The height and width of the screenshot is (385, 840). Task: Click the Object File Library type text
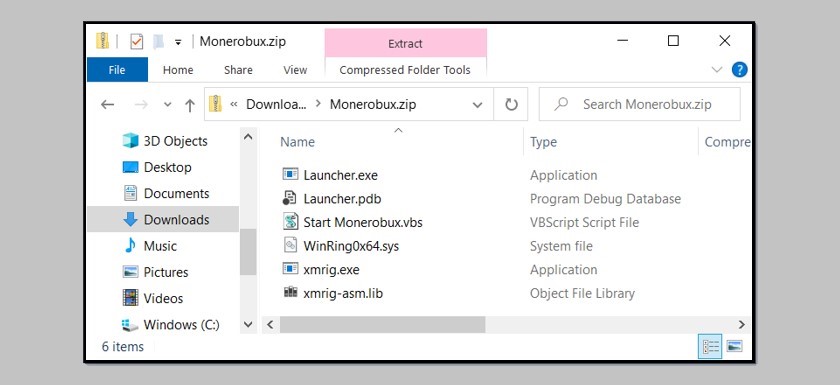(582, 293)
